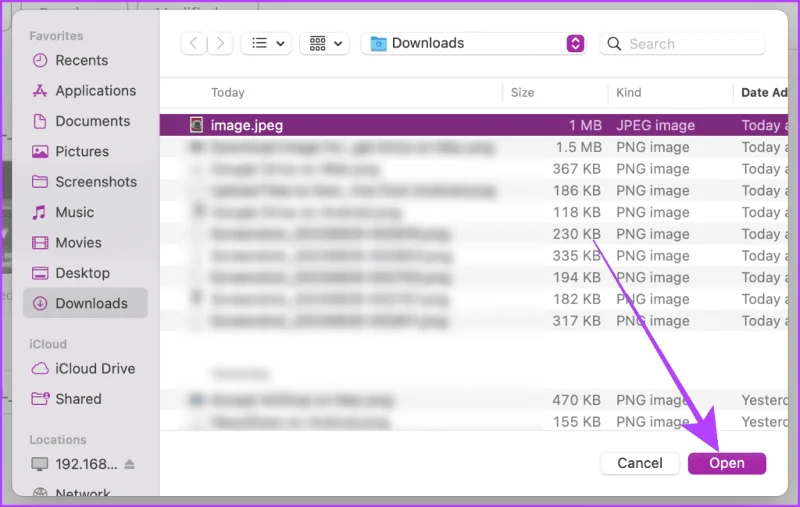Go back with the left chevron button
800x507 pixels.
194,43
